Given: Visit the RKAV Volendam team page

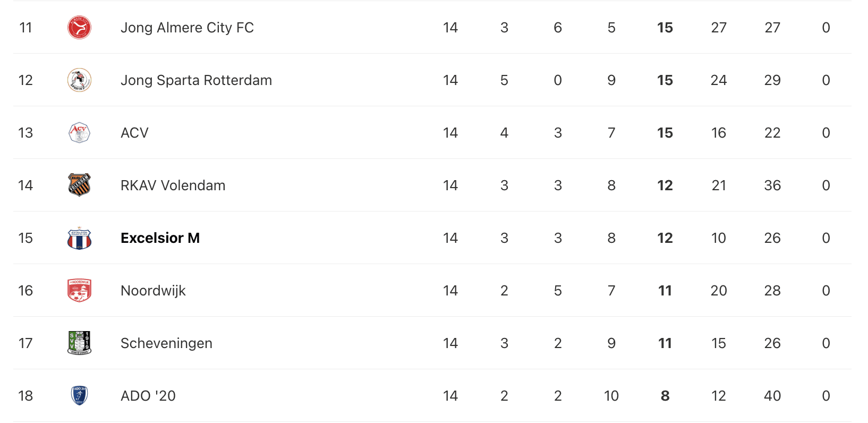Looking at the screenshot, I should pyautogui.click(x=173, y=185).
